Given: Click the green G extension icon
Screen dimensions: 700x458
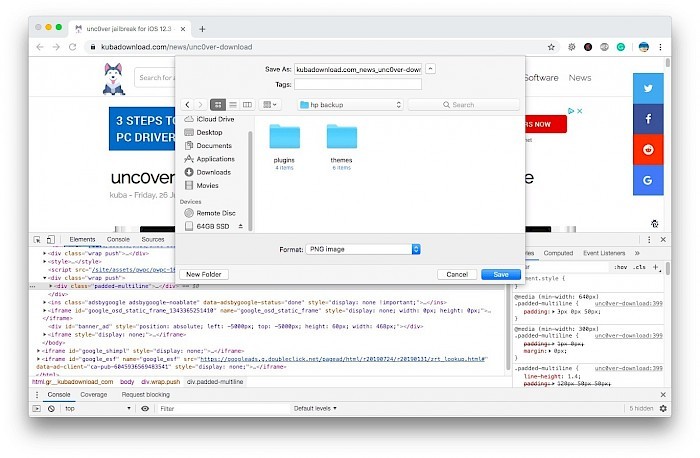Looking at the screenshot, I should click(621, 47).
